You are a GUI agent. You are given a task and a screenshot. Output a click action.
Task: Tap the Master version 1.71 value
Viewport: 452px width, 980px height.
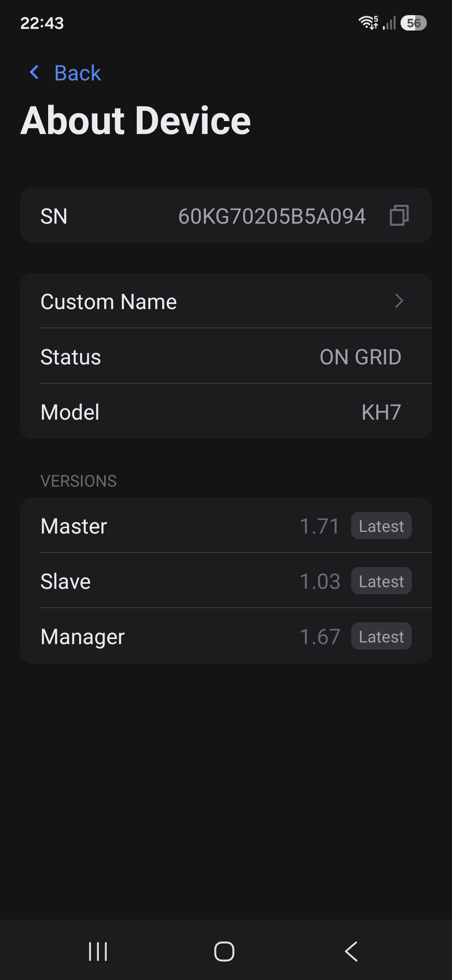click(x=319, y=526)
